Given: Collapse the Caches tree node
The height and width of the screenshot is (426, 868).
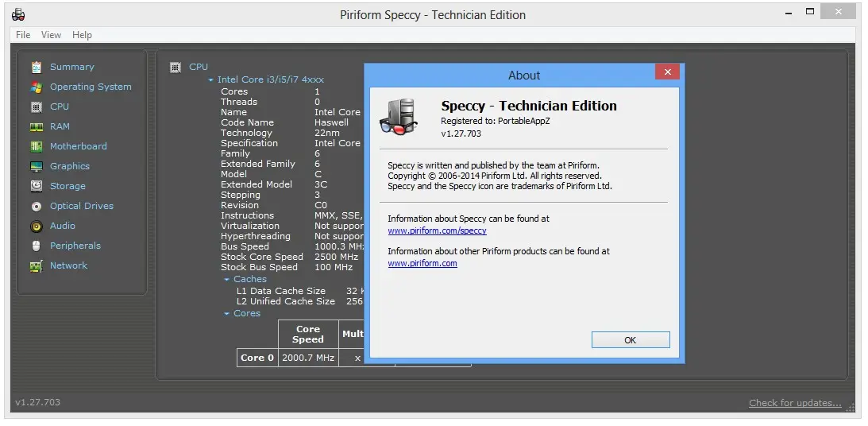Looking at the screenshot, I should pyautogui.click(x=227, y=280).
